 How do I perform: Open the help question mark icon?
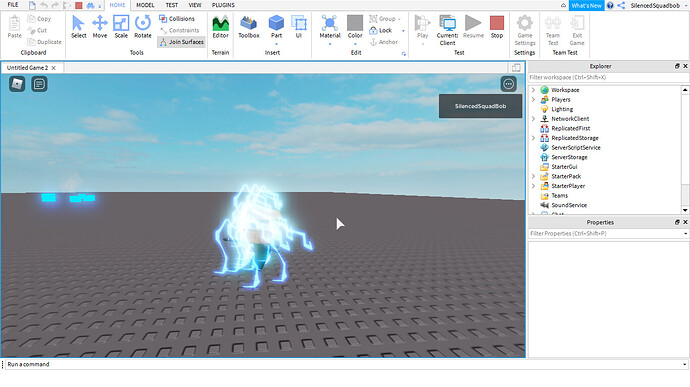point(610,5)
